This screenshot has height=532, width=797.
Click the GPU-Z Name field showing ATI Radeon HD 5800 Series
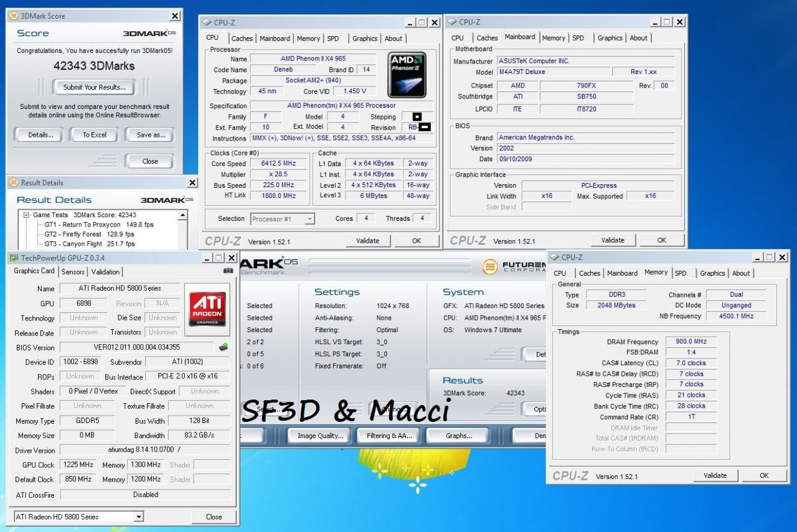click(x=120, y=289)
